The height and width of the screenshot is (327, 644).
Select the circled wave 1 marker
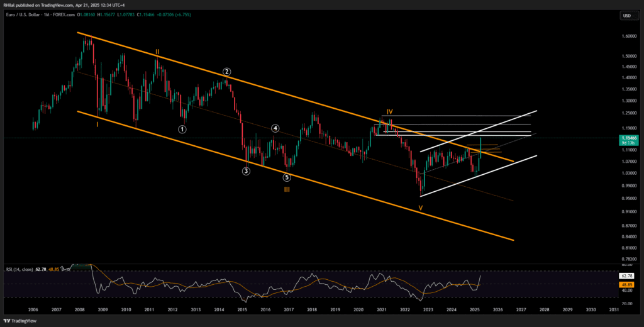click(182, 130)
